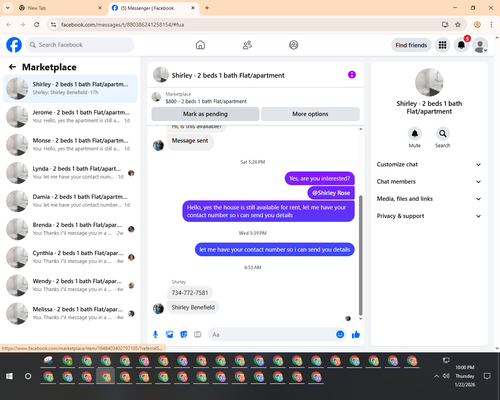Open Monse conversation in the list
Image resolution: width=500 pixels, height=400 pixels.
point(70,145)
